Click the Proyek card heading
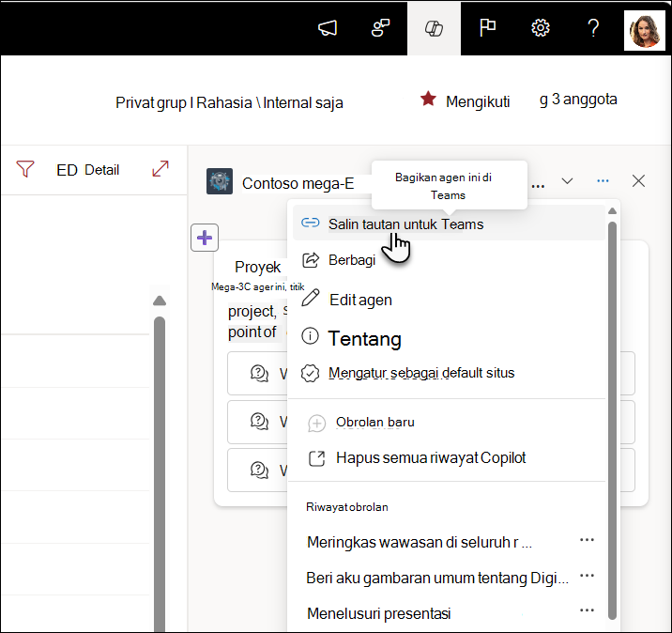 257,267
